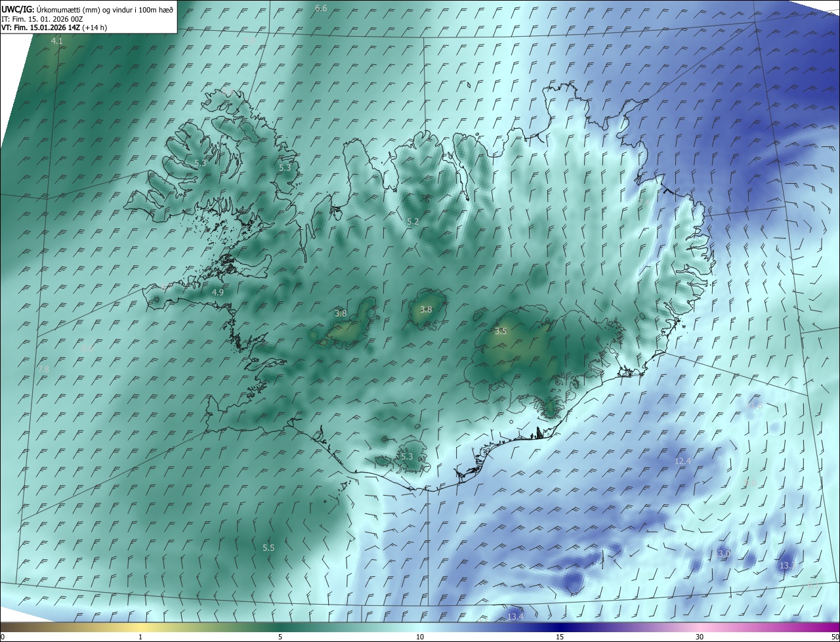Click the precipitation colour scale bar

tap(420, 627)
